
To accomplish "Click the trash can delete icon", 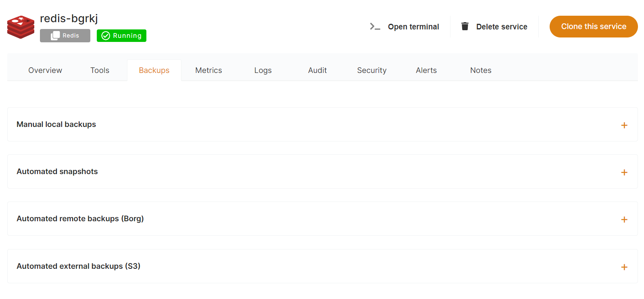I will click(465, 27).
